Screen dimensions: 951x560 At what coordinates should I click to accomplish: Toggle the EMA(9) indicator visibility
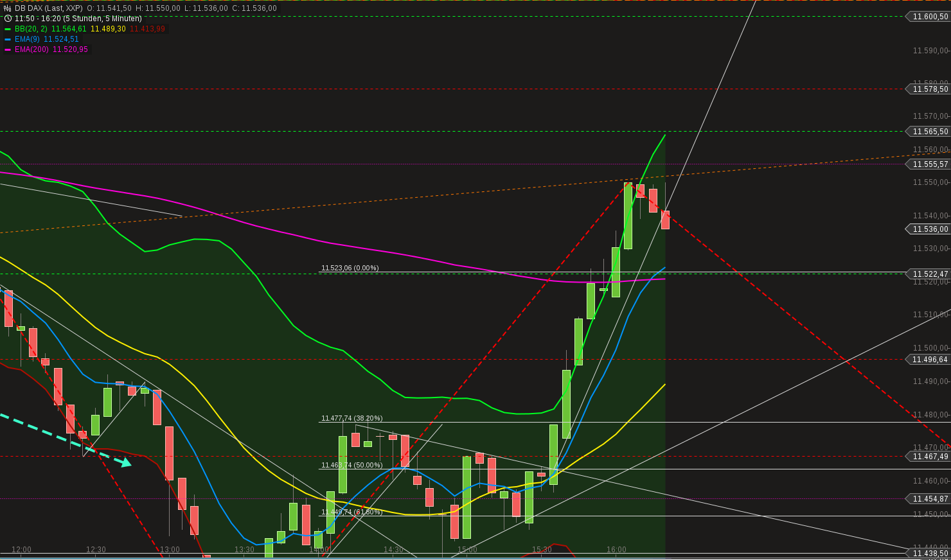click(x=8, y=39)
